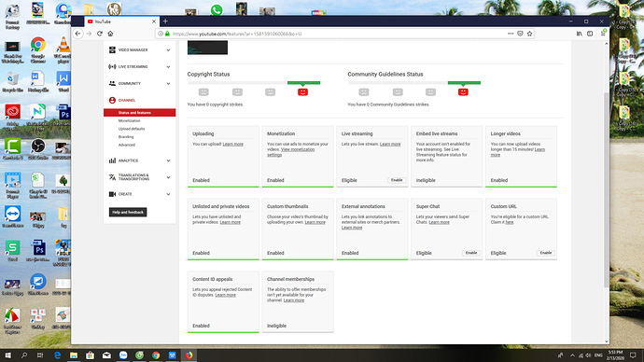The width and height of the screenshot is (644, 362).
Task: Open the Branding submenu item
Action: 126,136
